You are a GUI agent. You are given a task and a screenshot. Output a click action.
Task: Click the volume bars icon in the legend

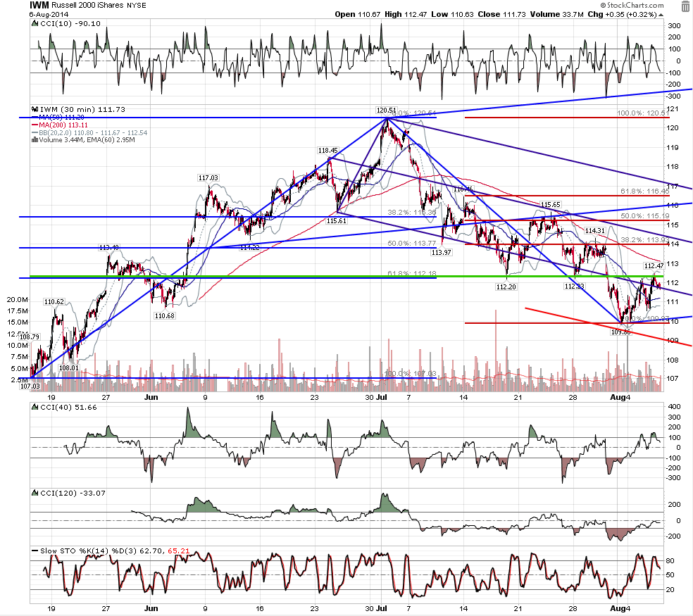(35, 139)
